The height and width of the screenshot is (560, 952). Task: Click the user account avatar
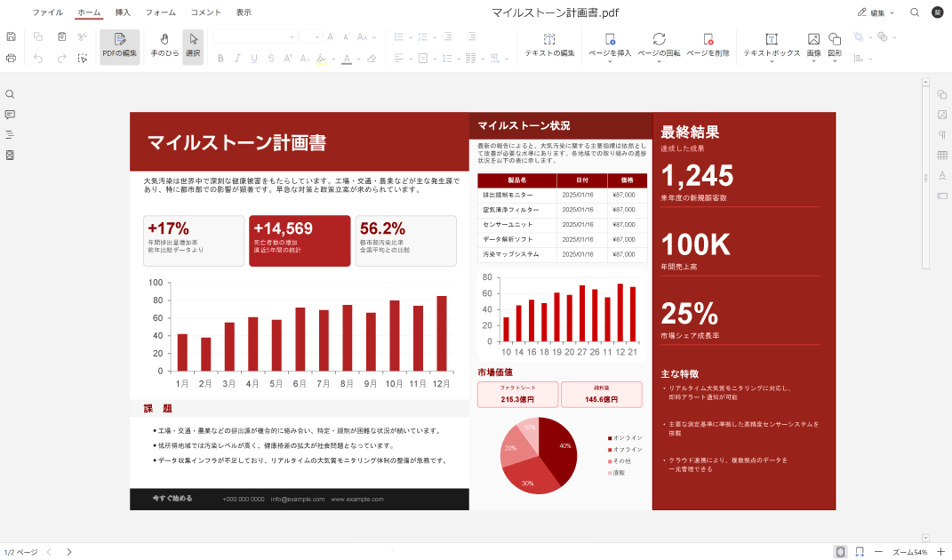pyautogui.click(x=938, y=12)
